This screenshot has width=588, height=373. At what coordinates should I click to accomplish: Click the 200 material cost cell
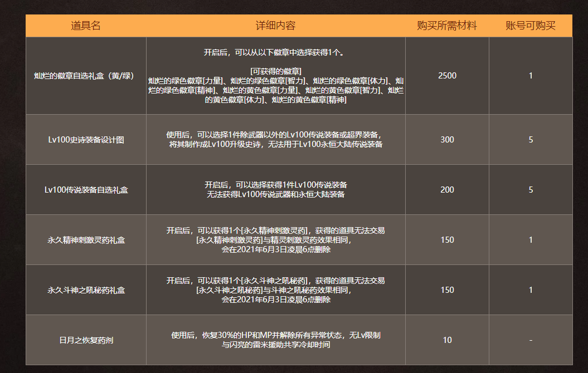pyautogui.click(x=447, y=190)
